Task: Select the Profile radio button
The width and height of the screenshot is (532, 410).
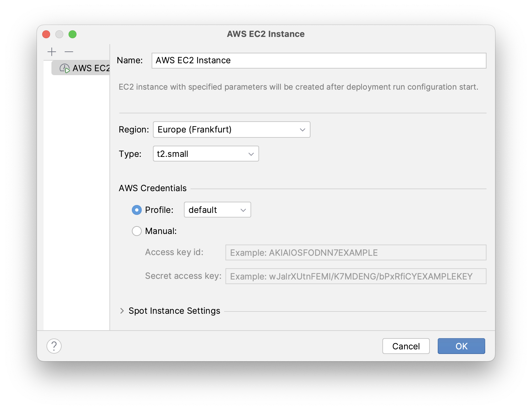Action: [137, 210]
